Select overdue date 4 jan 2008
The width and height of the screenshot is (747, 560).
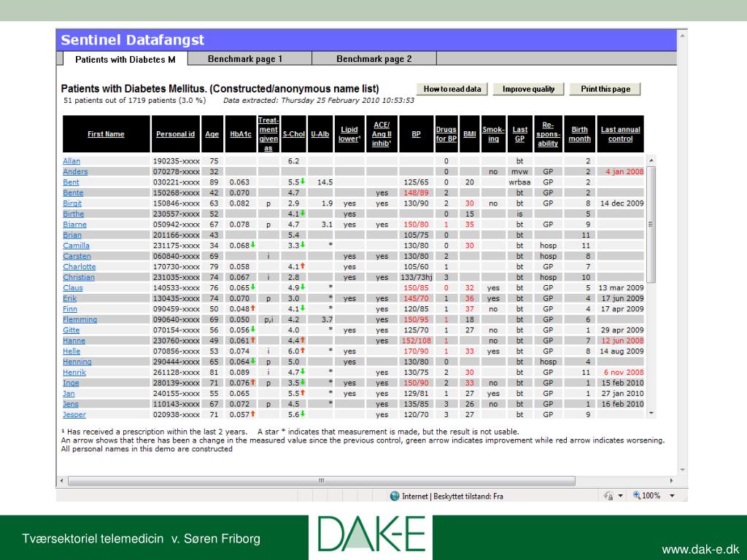[624, 171]
